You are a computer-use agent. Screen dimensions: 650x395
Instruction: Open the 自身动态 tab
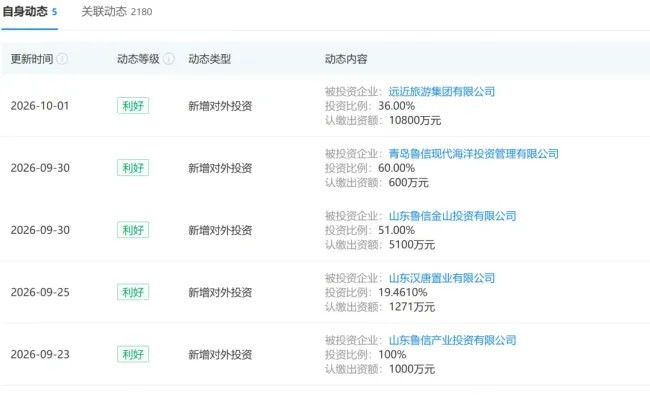point(29,12)
